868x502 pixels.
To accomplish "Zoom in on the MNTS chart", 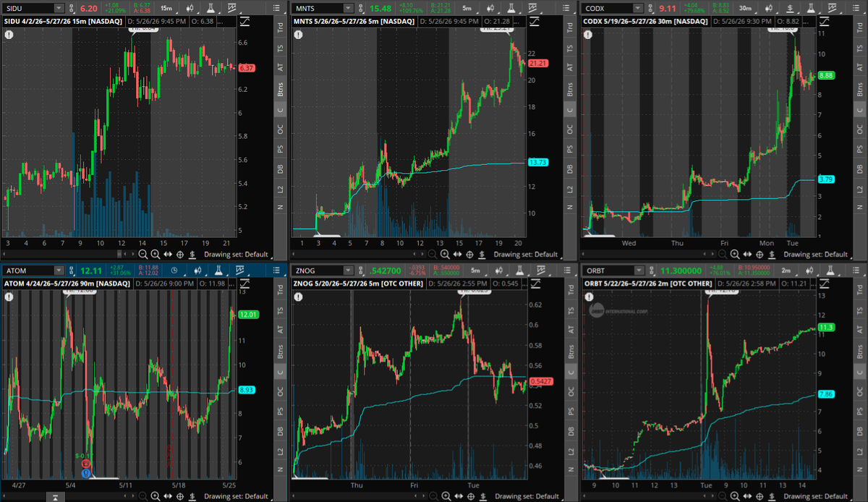I will click(x=446, y=255).
